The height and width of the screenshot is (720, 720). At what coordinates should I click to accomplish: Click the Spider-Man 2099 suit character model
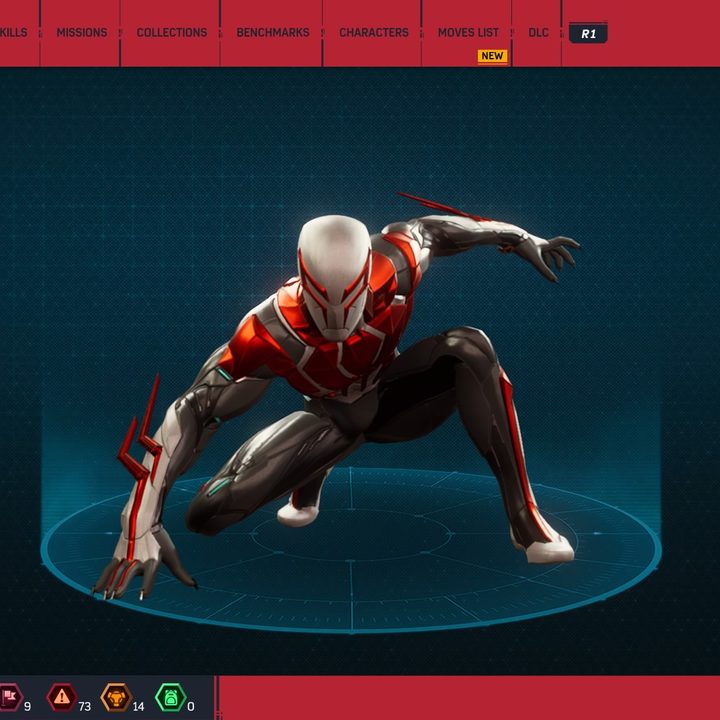point(338,395)
